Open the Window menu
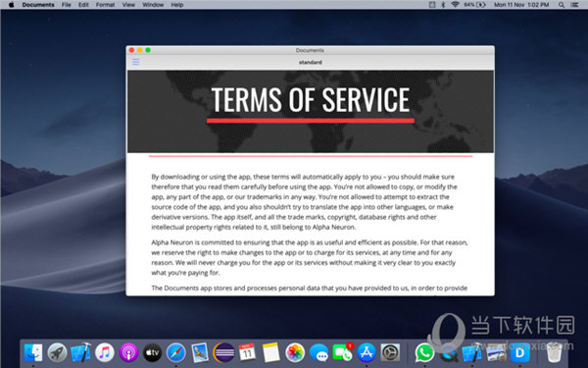 tap(153, 5)
